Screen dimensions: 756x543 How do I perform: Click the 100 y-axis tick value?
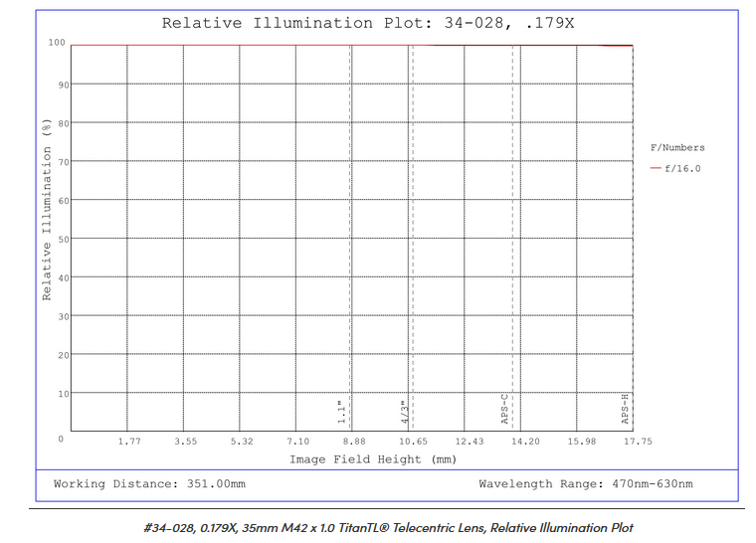tap(57, 43)
